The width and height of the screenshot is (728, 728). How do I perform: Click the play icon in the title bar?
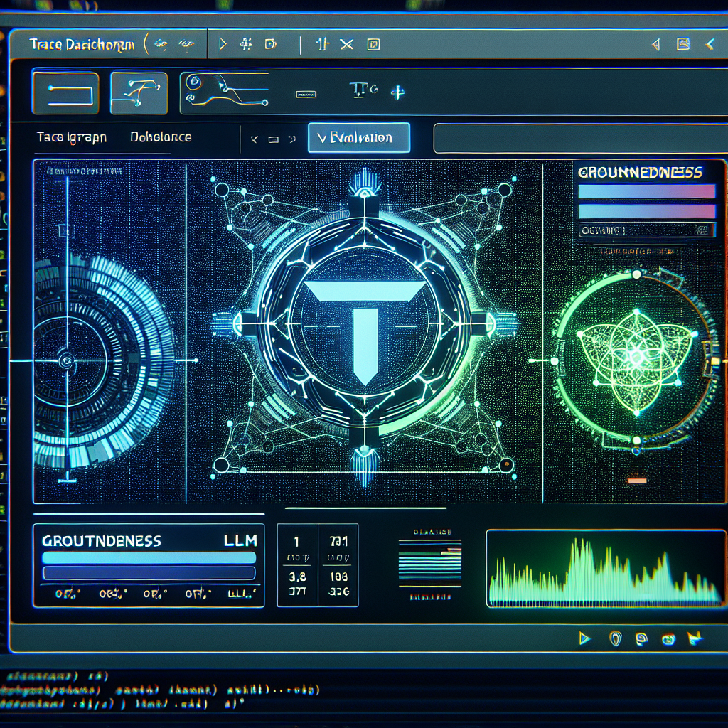223,45
